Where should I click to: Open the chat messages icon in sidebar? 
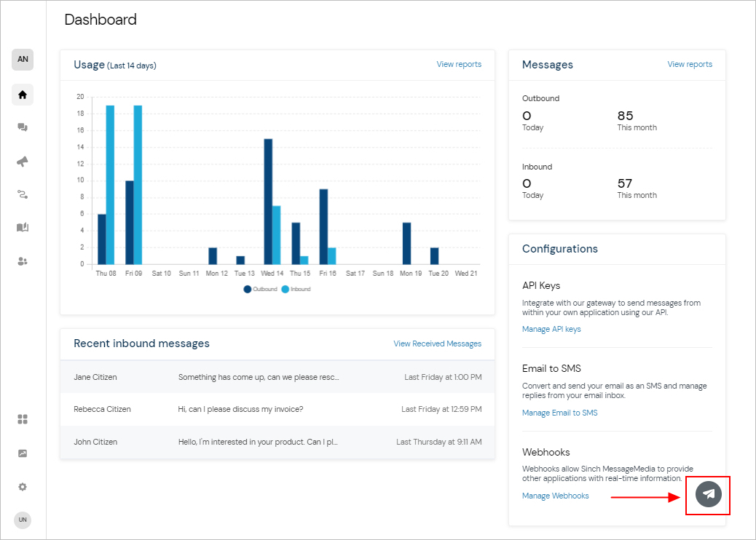(23, 127)
